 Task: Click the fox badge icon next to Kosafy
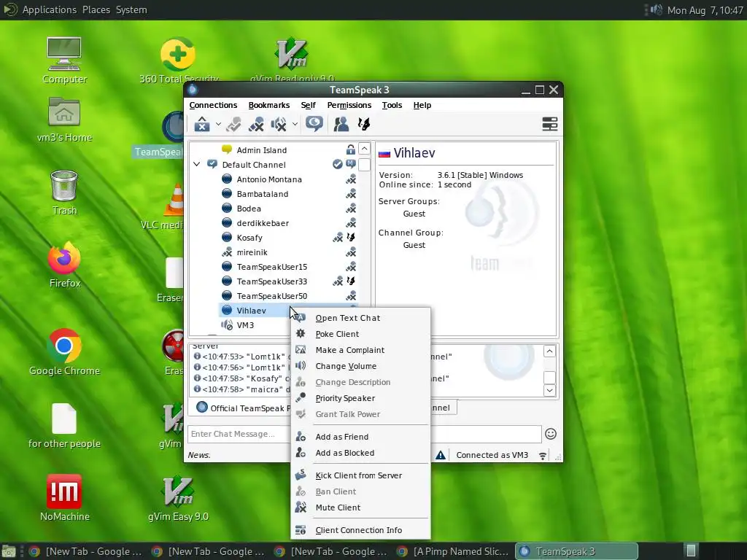tap(351, 237)
